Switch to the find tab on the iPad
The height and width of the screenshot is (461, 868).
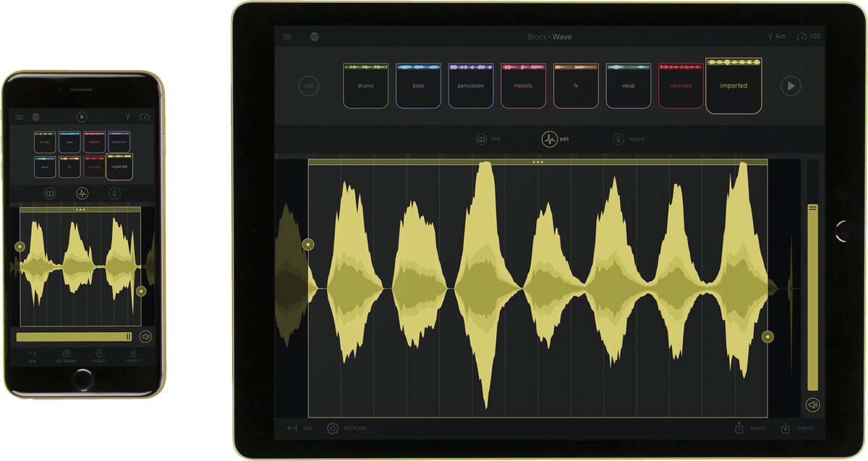[481, 139]
